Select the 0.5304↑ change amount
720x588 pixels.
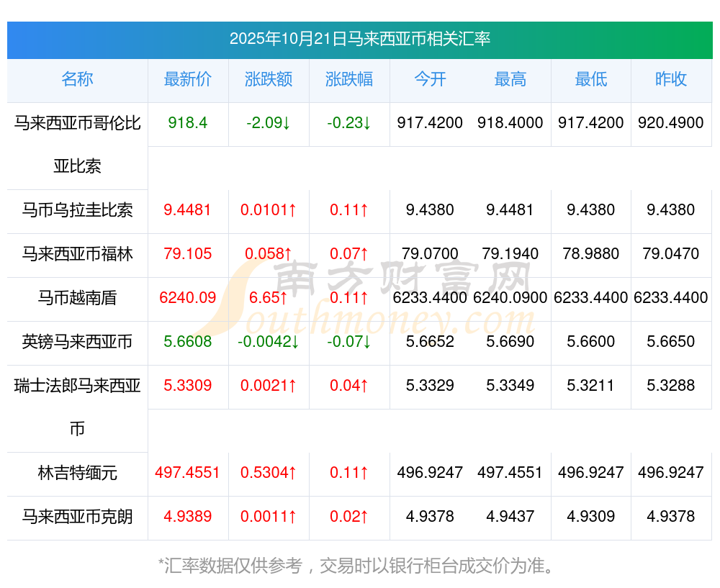[269, 474]
